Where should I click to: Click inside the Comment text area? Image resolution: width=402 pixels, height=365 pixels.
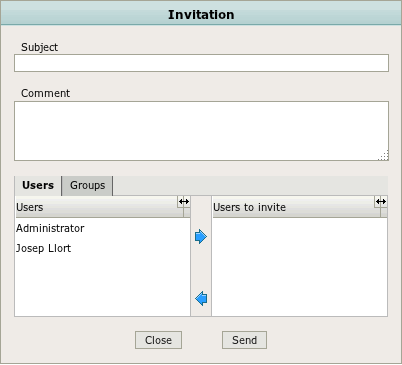point(201,131)
